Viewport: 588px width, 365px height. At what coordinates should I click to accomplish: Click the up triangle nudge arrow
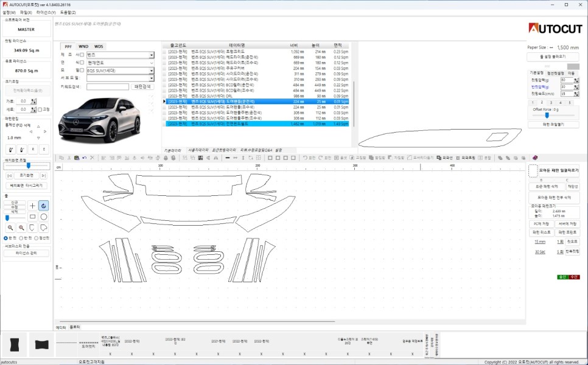(38, 127)
